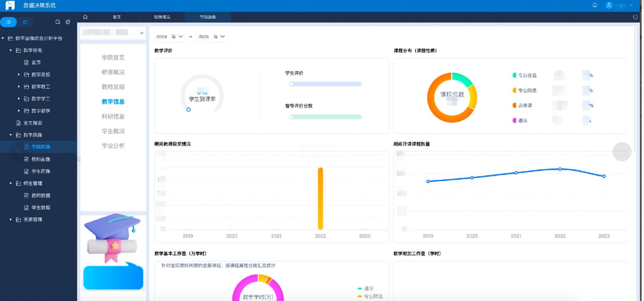Open the search icon in sidebar

[58, 22]
